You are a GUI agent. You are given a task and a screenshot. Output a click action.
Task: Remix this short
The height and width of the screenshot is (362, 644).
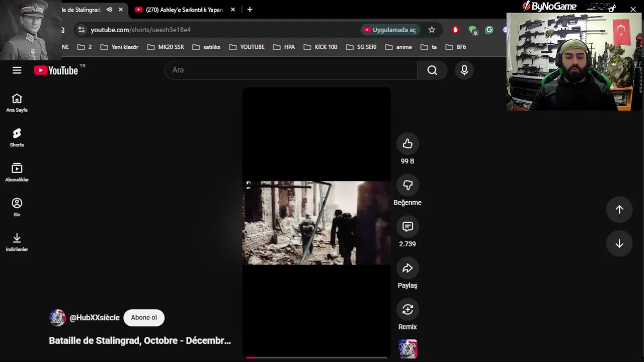pyautogui.click(x=408, y=310)
